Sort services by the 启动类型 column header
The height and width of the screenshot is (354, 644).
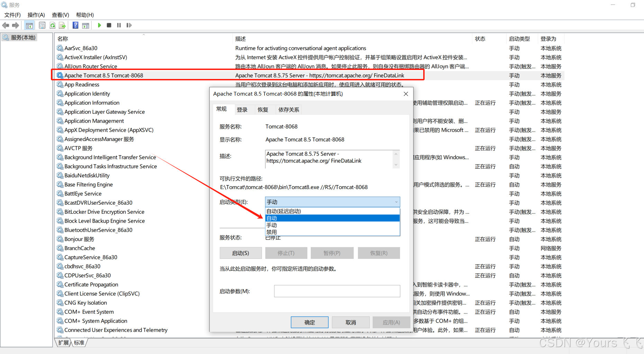tap(522, 39)
